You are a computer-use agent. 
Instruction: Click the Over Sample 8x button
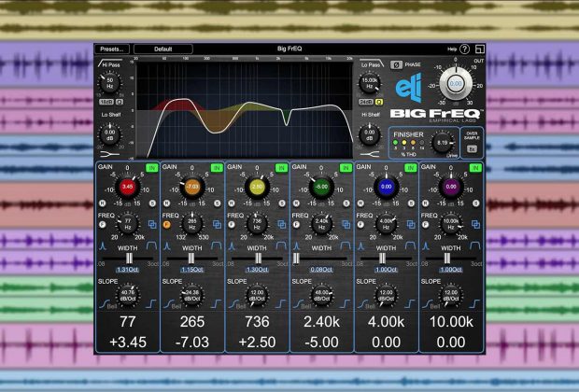click(472, 149)
